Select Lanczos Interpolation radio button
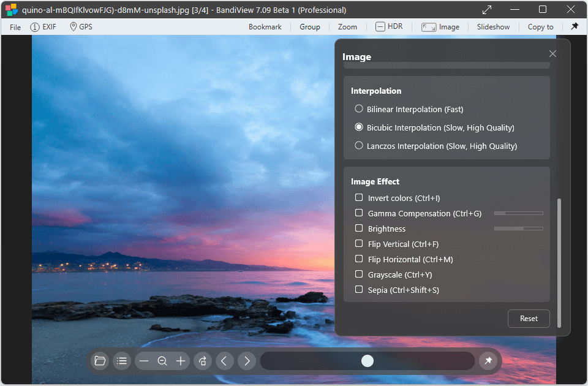 tap(359, 146)
